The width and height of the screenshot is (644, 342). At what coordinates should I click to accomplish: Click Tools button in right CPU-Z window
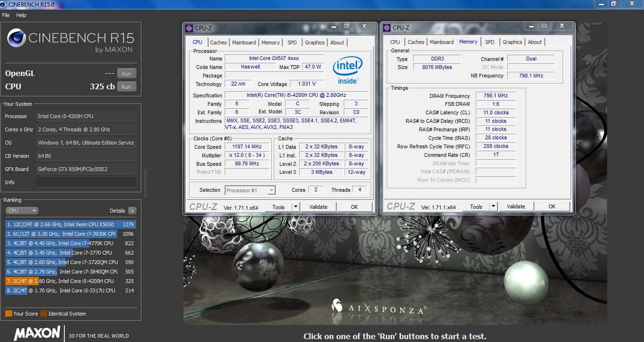coord(476,206)
